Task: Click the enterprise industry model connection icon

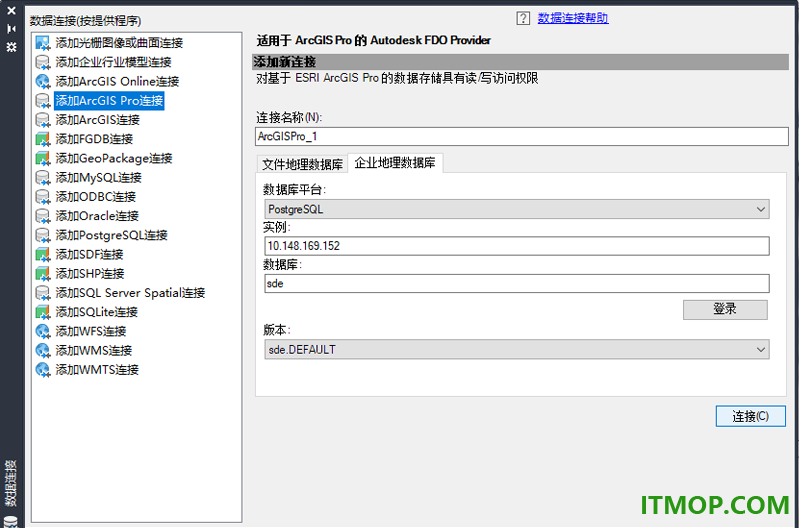Action: pos(43,62)
